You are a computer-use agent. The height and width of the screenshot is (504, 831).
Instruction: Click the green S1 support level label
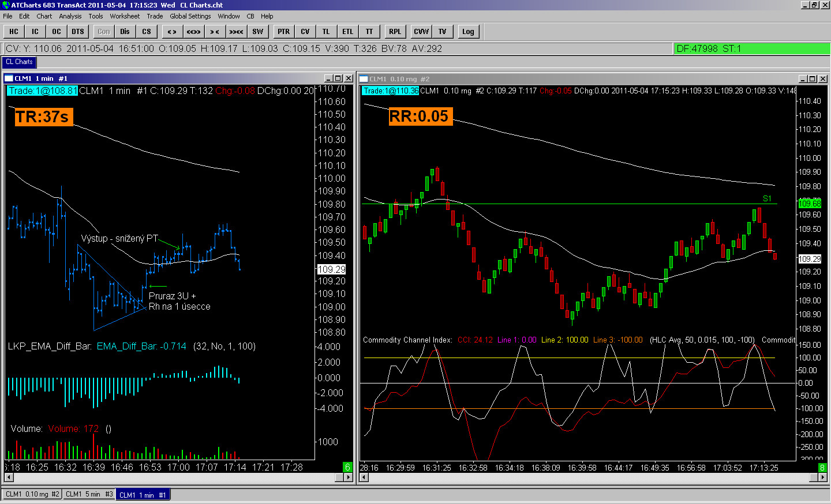tap(767, 199)
